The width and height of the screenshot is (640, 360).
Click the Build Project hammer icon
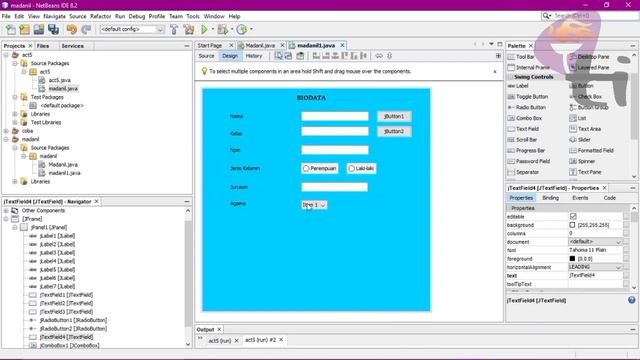[x=174, y=29]
